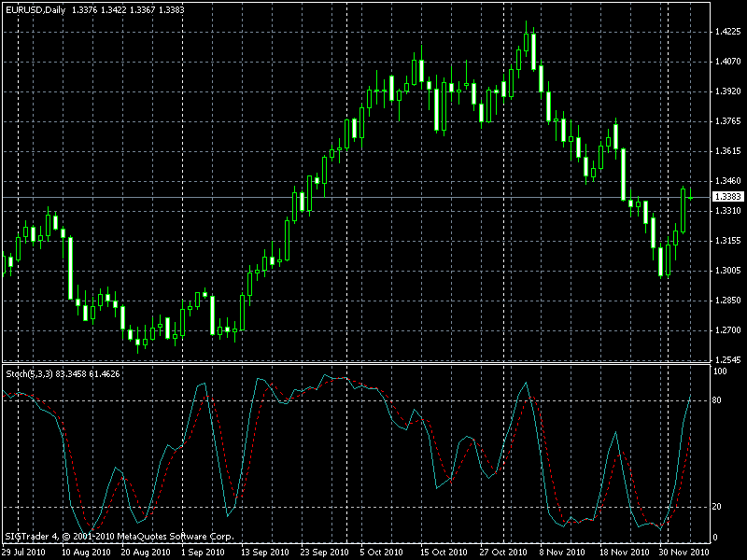Click the 30 Nov 2010 date label
The height and width of the screenshot is (560, 747).
click(684, 553)
